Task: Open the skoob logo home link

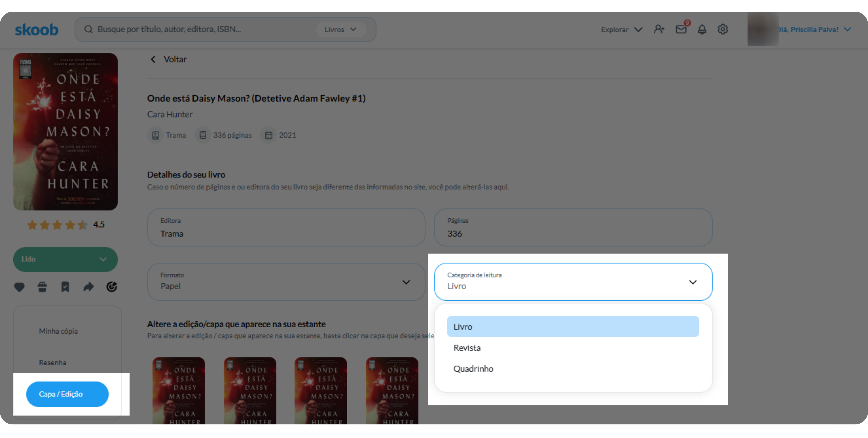Action: pyautogui.click(x=36, y=30)
